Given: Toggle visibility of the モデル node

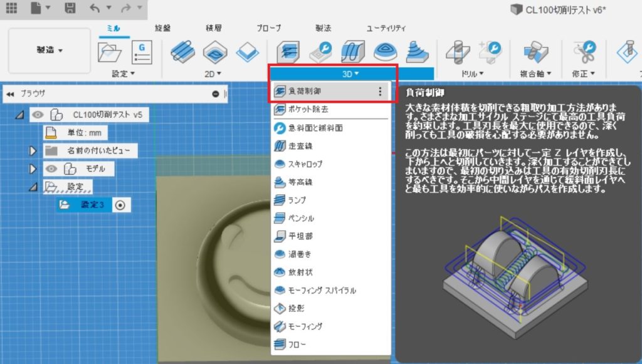Looking at the screenshot, I should click(x=51, y=169).
